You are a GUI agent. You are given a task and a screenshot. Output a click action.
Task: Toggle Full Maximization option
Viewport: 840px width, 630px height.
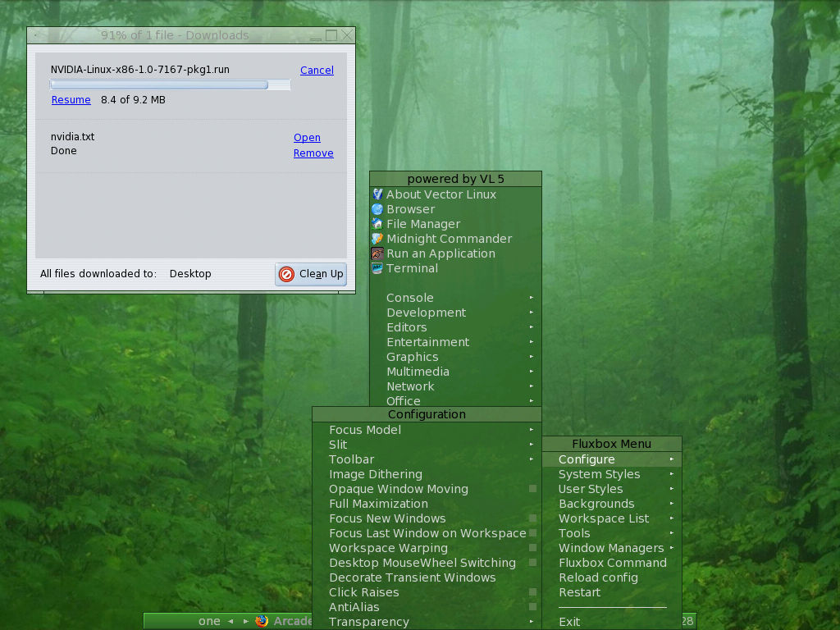427,504
